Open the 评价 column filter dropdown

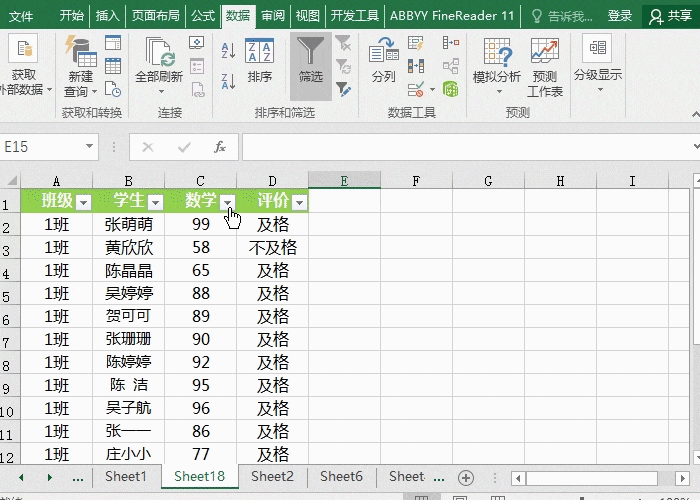tap(299, 202)
